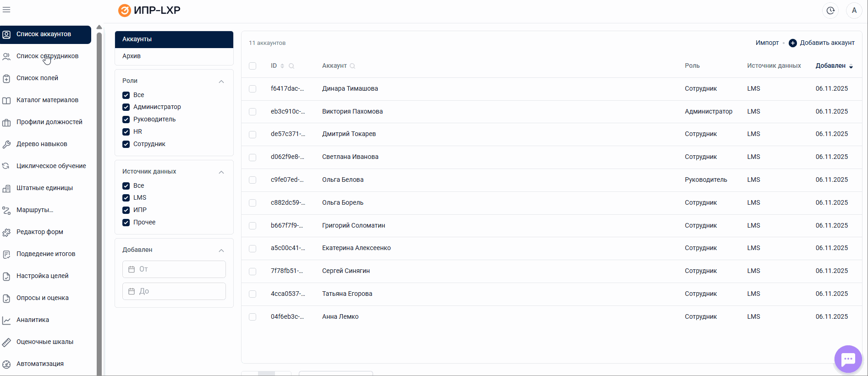Switch to the Аккаунты tab
This screenshot has width=868, height=376.
pos(174,39)
